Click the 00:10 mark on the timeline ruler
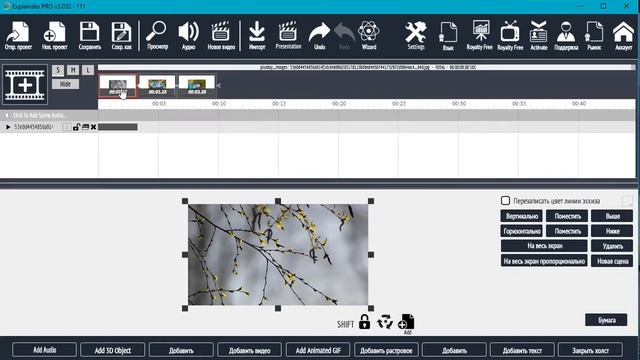640x360 pixels. click(x=219, y=104)
